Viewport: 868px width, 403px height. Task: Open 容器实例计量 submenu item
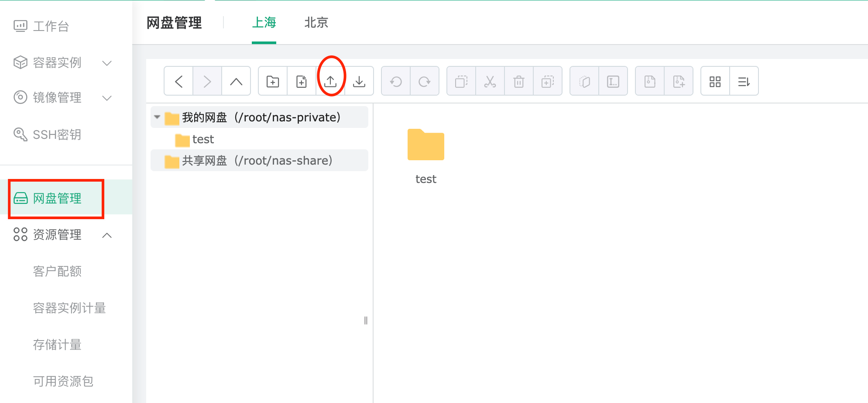click(x=69, y=308)
